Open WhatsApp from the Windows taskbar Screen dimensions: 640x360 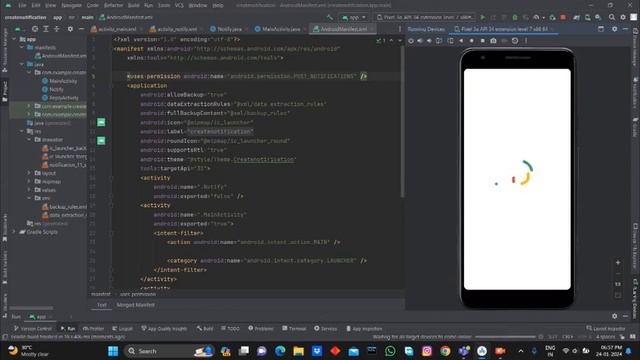point(390,351)
